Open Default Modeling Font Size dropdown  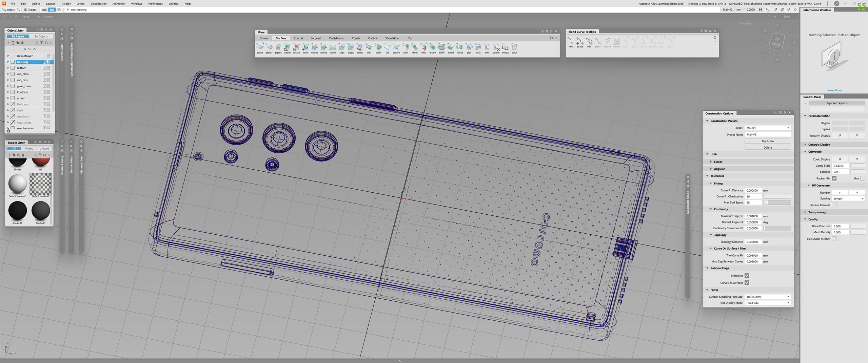pos(768,297)
